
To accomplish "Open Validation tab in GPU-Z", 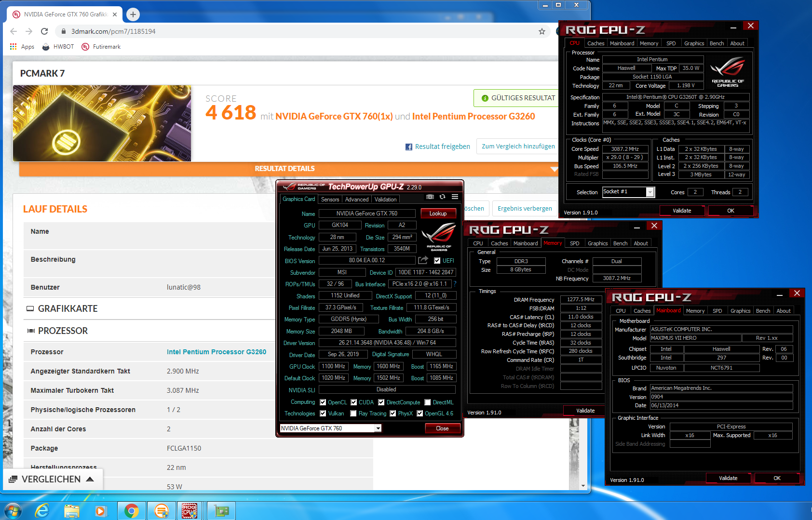I will tap(386, 200).
